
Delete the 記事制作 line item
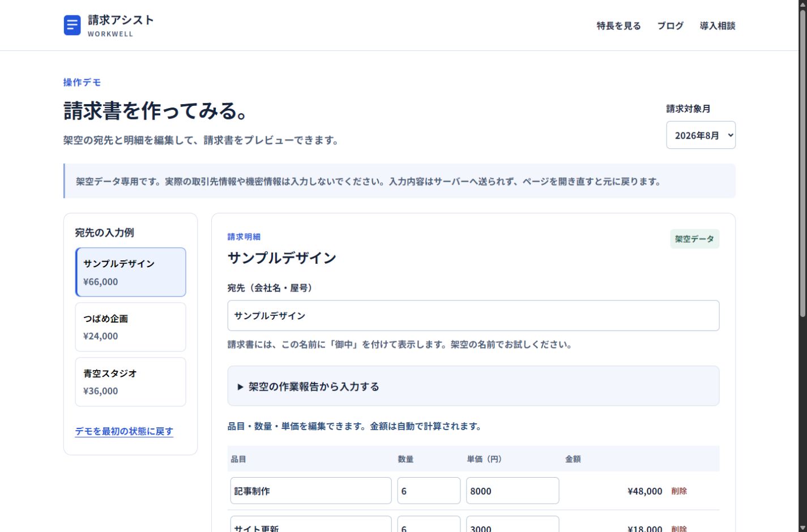[x=679, y=491]
